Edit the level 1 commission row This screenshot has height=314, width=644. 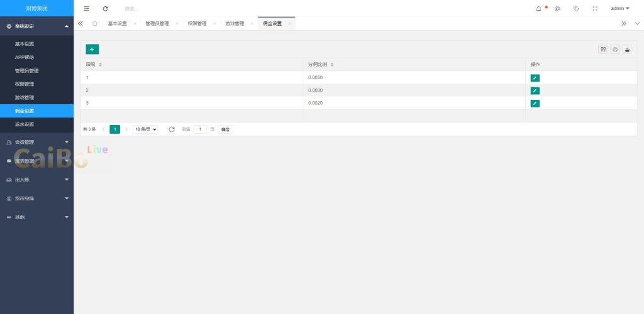coord(535,78)
